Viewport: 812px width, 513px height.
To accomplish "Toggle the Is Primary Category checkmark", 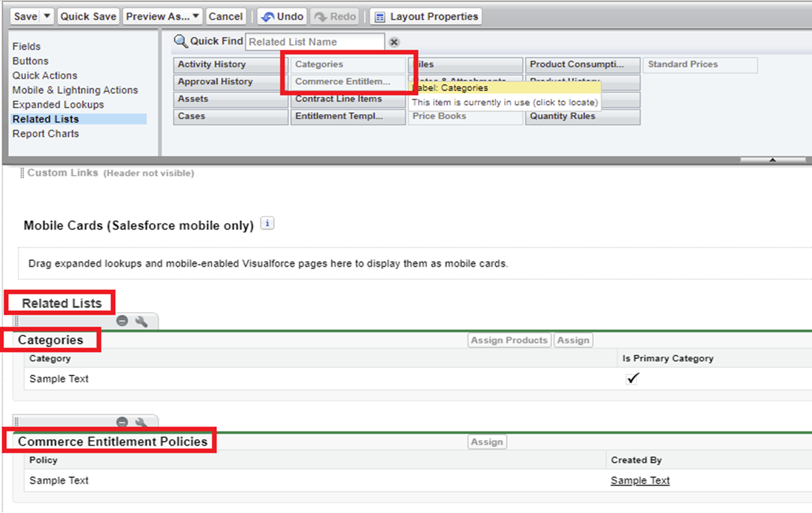I will [632, 378].
